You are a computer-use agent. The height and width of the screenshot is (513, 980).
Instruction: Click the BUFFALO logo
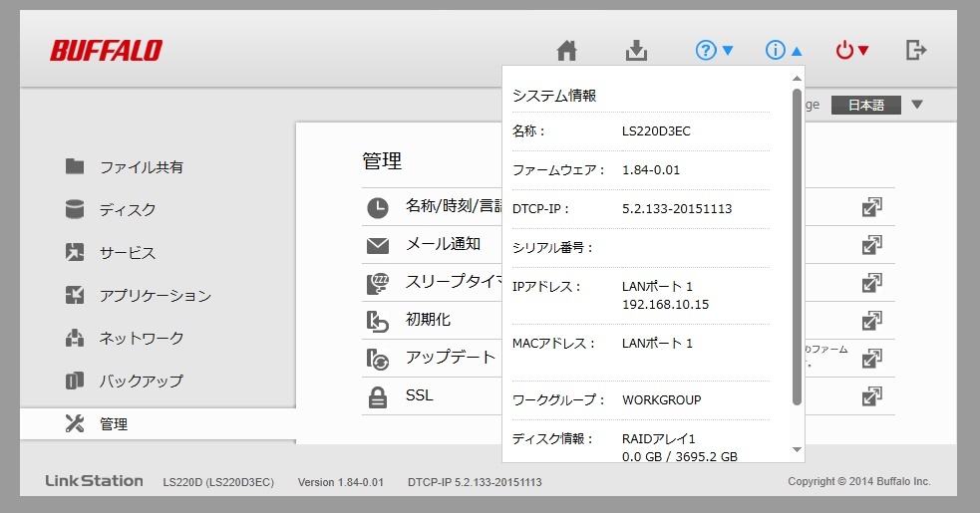pyautogui.click(x=107, y=51)
